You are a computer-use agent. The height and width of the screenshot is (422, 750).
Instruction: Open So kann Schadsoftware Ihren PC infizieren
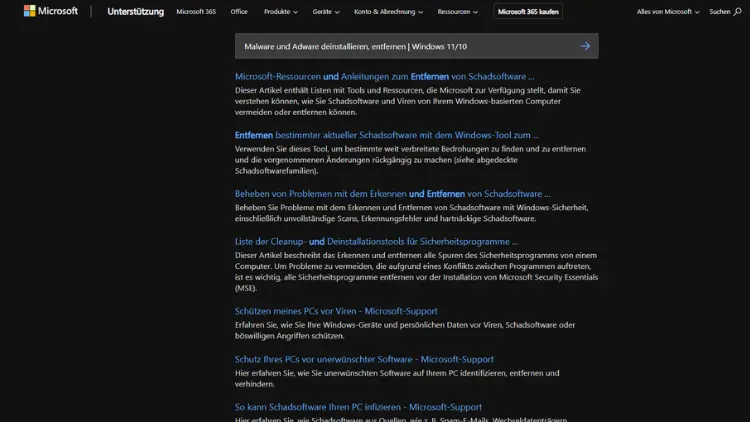[x=358, y=407]
